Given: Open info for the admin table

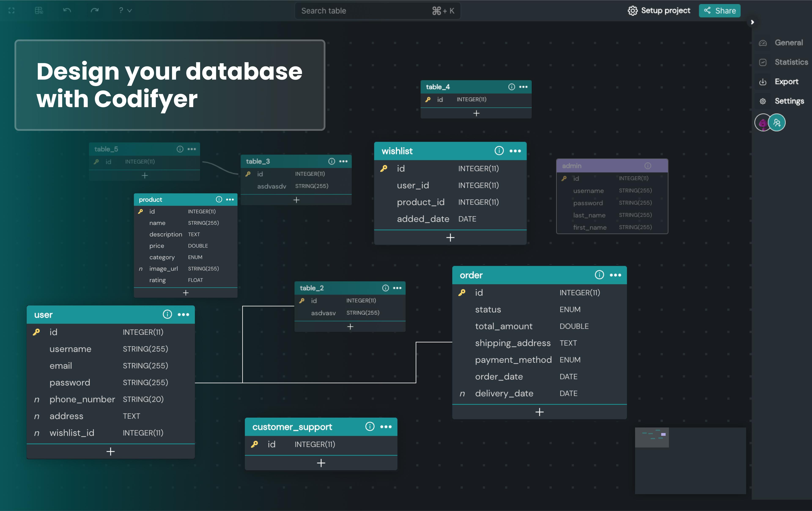Looking at the screenshot, I should click(648, 166).
